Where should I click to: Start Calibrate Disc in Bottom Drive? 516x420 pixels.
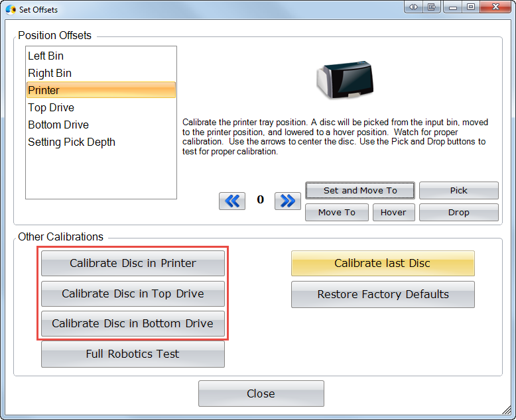coord(133,323)
